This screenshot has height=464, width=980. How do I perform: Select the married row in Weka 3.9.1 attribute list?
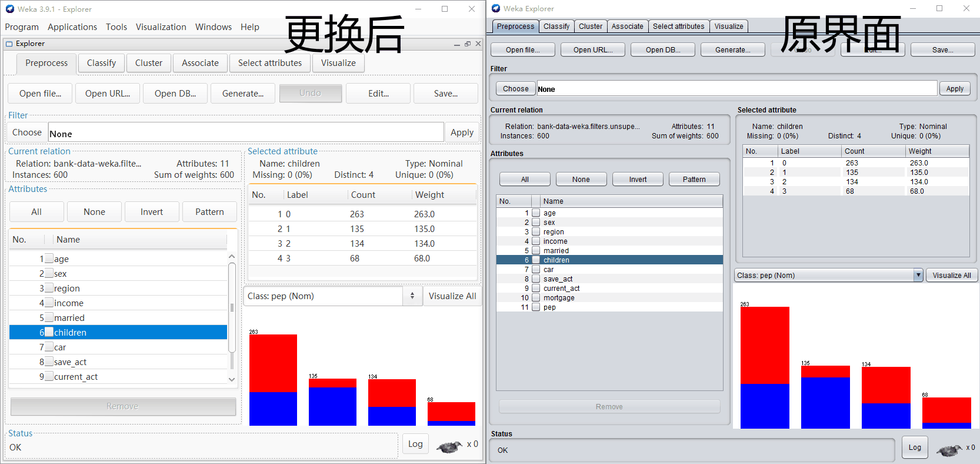click(118, 317)
